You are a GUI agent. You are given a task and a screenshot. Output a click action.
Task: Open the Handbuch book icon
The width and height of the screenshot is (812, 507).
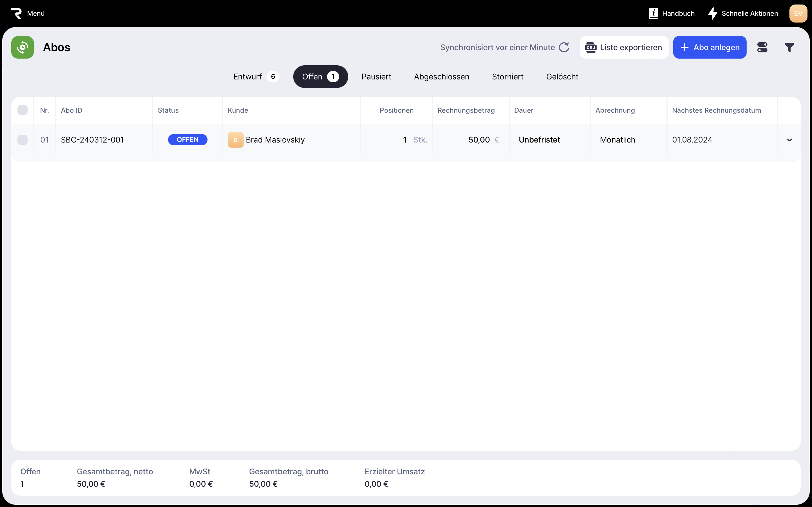(653, 14)
